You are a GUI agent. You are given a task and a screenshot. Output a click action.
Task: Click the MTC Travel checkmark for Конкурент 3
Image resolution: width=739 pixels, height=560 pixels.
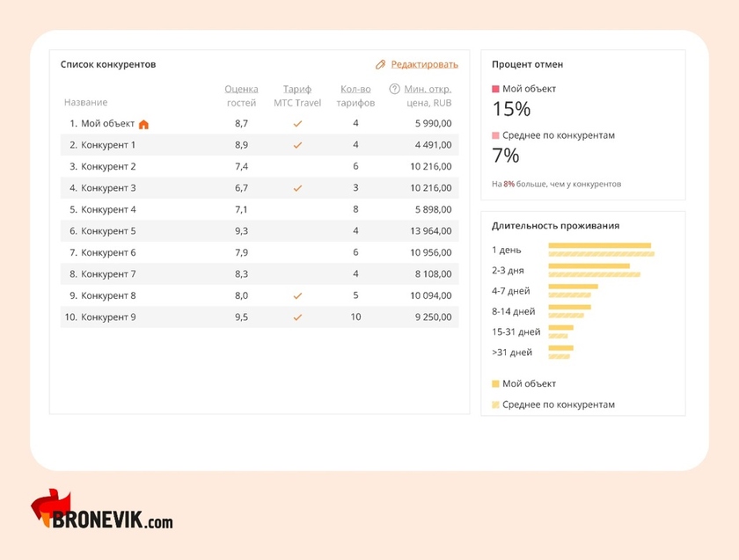coord(297,188)
